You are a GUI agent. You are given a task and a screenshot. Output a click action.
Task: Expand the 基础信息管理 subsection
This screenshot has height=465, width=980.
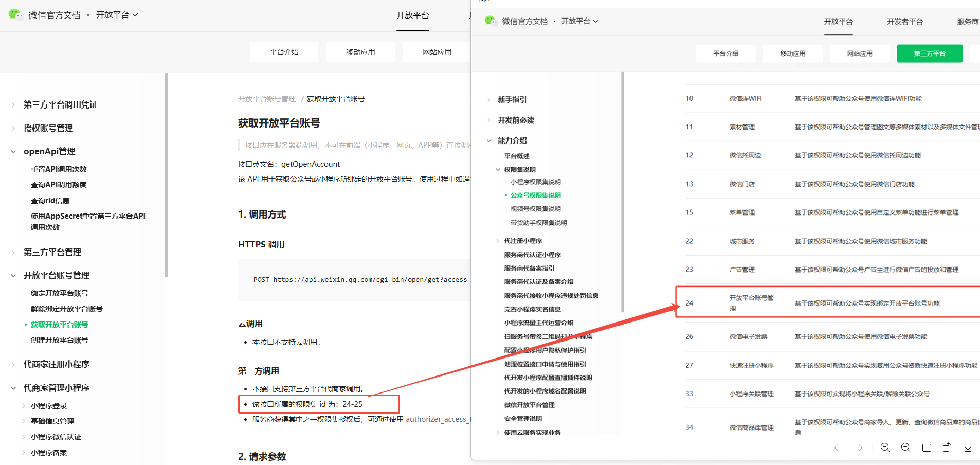click(x=24, y=421)
